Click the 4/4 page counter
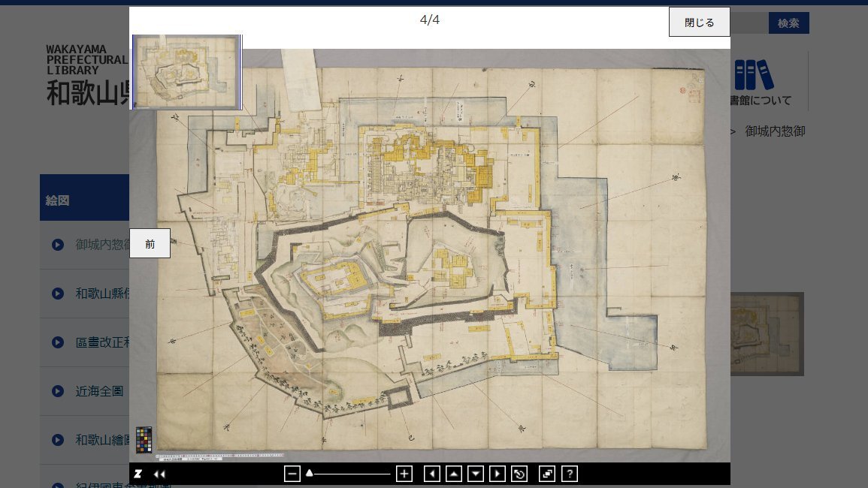The width and height of the screenshot is (868, 488). [430, 20]
